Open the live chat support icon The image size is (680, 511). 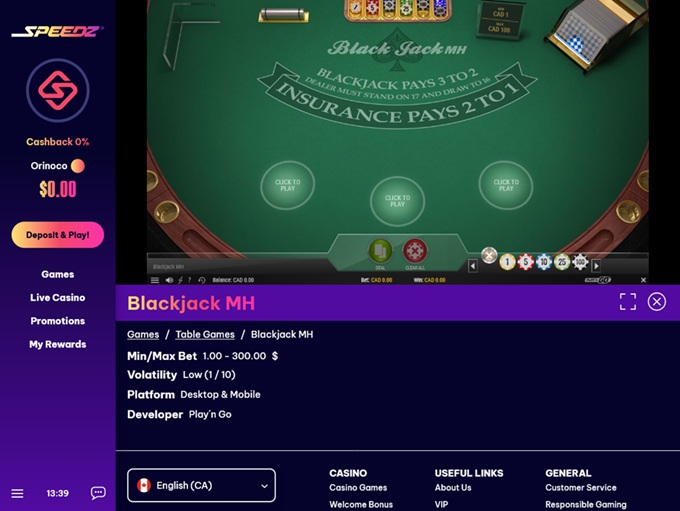coord(98,493)
